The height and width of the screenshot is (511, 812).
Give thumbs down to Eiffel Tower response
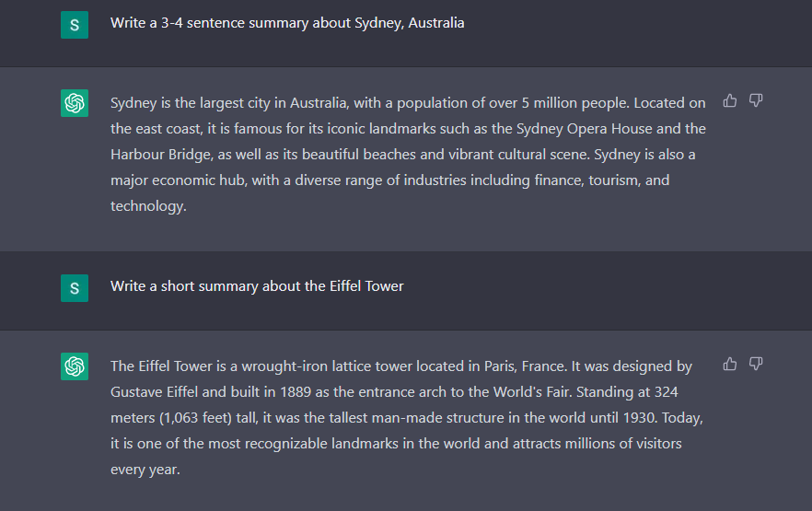(756, 364)
